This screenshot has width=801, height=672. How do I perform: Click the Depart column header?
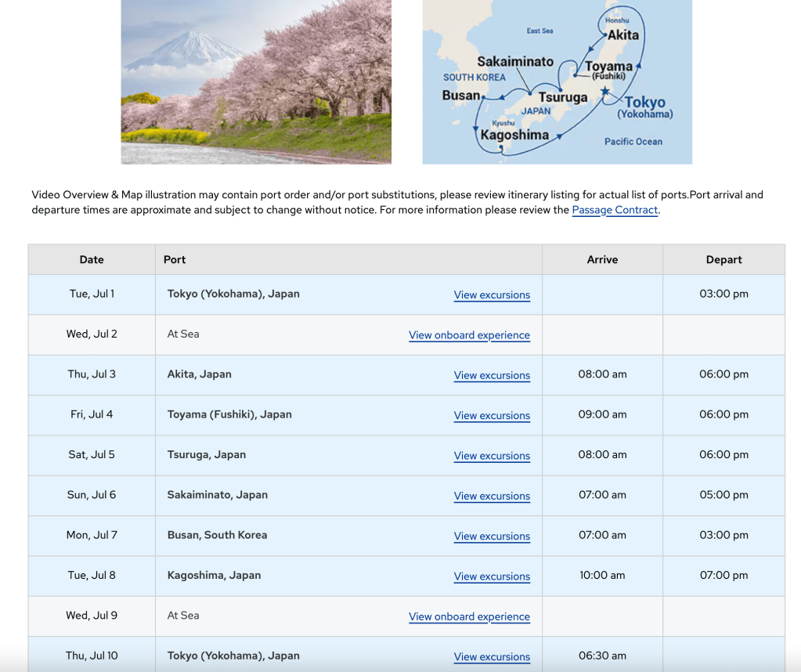[x=723, y=259]
